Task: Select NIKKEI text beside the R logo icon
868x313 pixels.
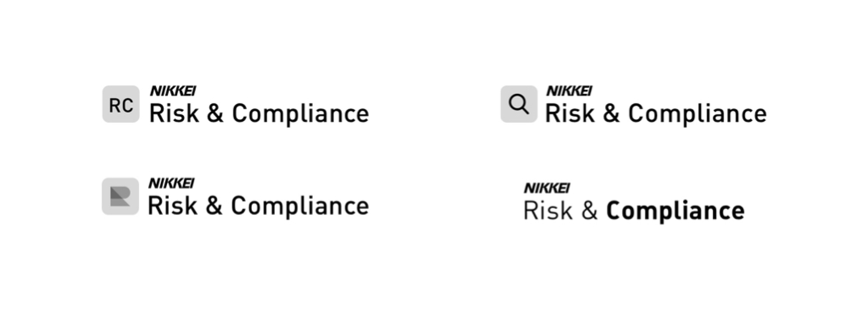Action: point(172,183)
